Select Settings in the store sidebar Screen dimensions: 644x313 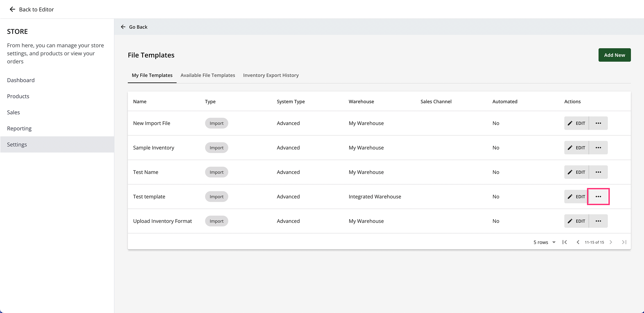point(57,144)
